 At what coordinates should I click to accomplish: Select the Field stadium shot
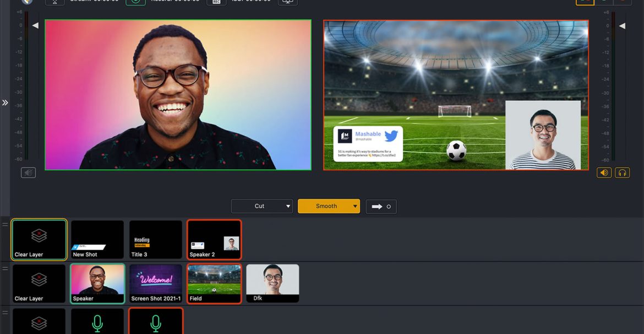pos(214,283)
